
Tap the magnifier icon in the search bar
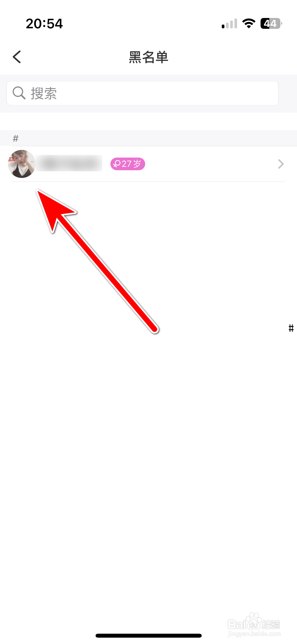coord(19,93)
